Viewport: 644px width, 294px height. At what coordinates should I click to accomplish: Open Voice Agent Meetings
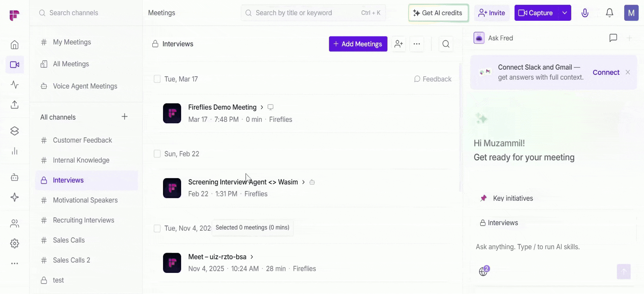point(87,86)
